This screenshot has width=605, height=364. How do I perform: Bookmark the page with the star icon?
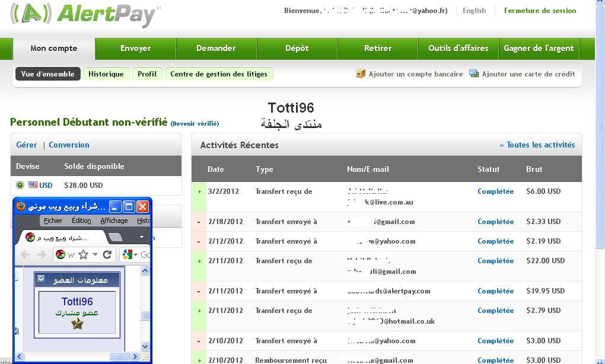pyautogui.click(x=84, y=254)
